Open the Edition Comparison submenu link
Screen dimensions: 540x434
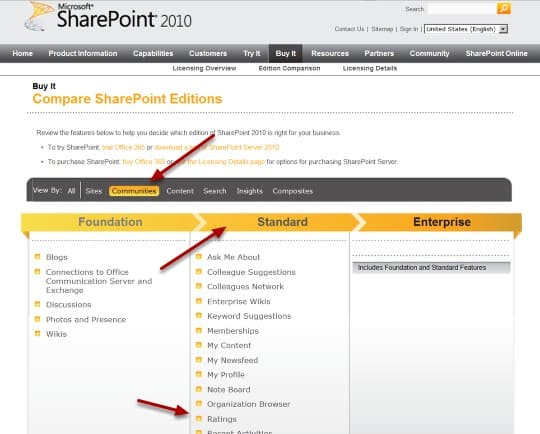[289, 68]
